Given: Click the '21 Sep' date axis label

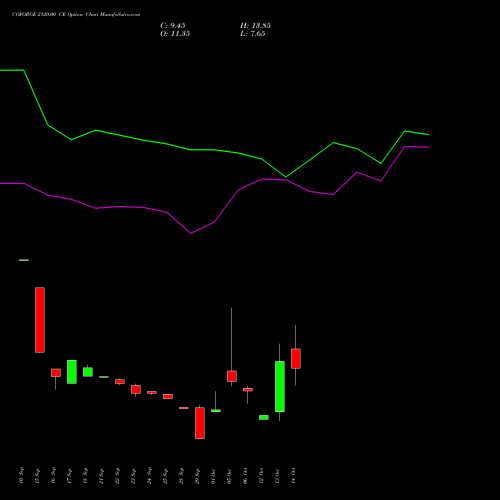Looking at the screenshot, I should (x=102, y=476).
